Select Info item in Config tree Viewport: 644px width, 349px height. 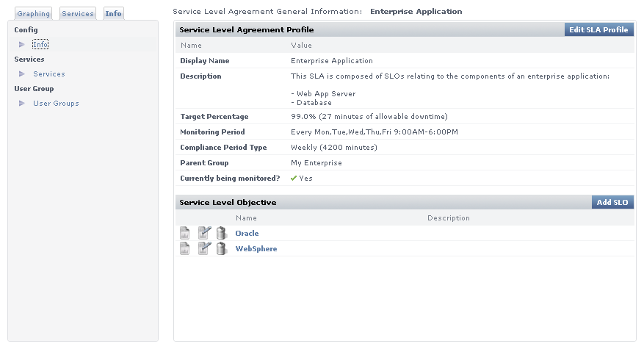pyautogui.click(x=40, y=45)
